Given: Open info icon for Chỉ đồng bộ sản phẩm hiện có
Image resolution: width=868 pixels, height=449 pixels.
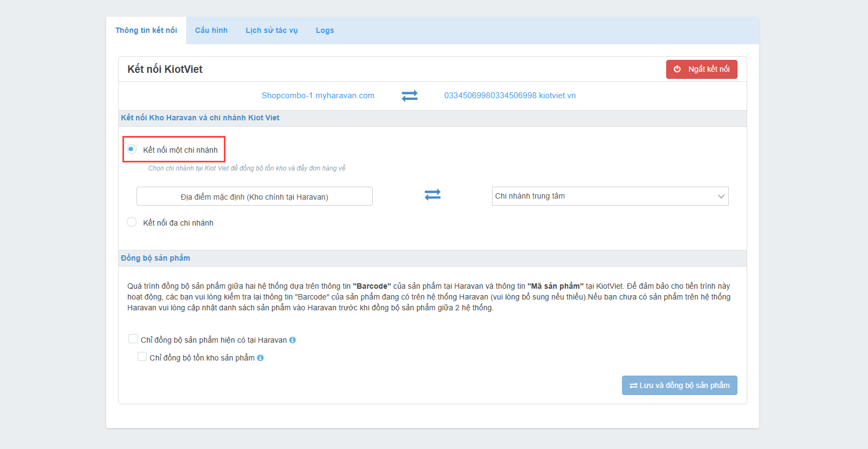Looking at the screenshot, I should 292,340.
